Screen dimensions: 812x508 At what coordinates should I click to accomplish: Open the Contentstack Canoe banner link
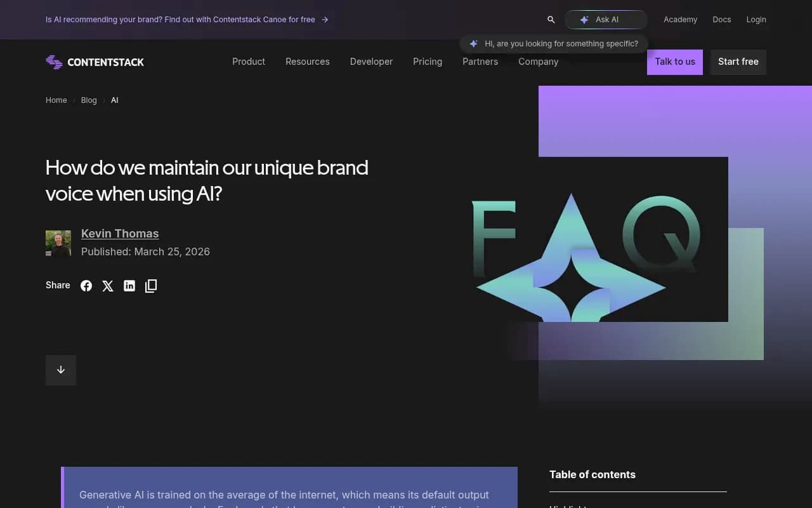tap(187, 20)
